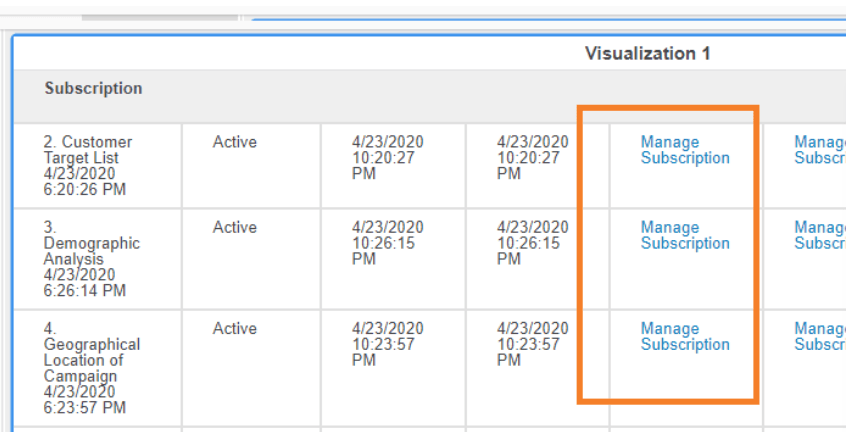This screenshot has height=432, width=848.
Task: Click Active status in Geographical Location row
Action: tap(235, 329)
